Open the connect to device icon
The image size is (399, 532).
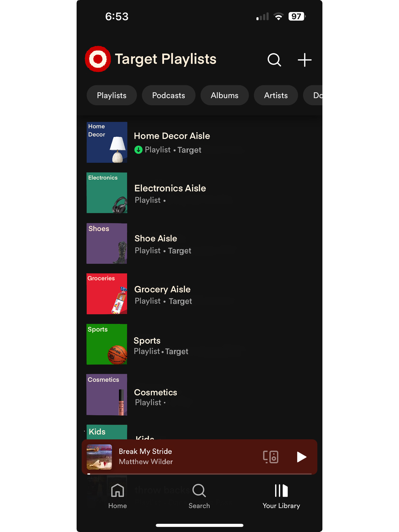(270, 457)
